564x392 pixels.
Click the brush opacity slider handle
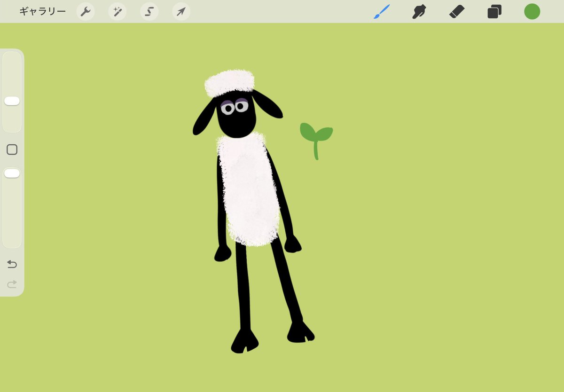point(12,173)
